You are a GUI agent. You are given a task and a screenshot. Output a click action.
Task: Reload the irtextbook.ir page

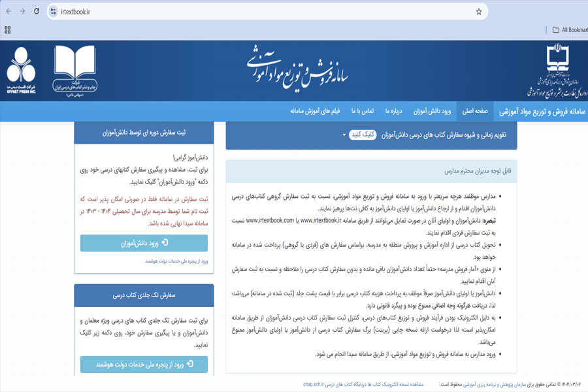[x=37, y=11]
